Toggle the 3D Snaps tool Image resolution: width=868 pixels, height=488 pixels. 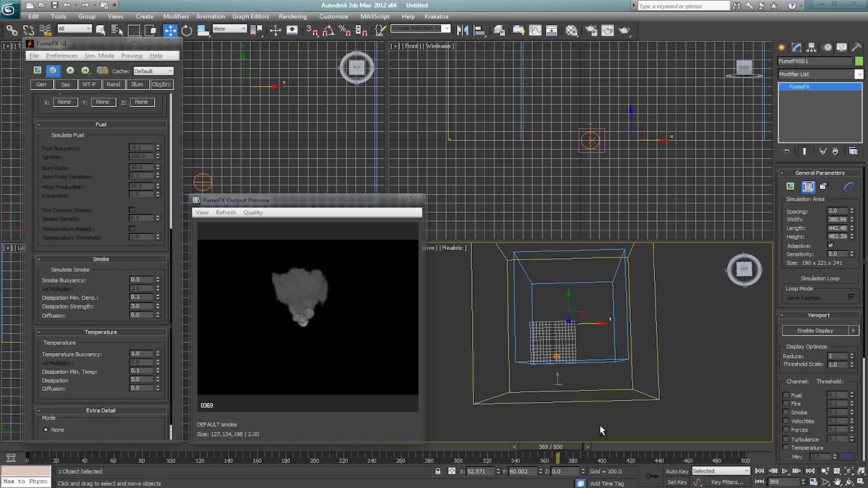pos(312,30)
